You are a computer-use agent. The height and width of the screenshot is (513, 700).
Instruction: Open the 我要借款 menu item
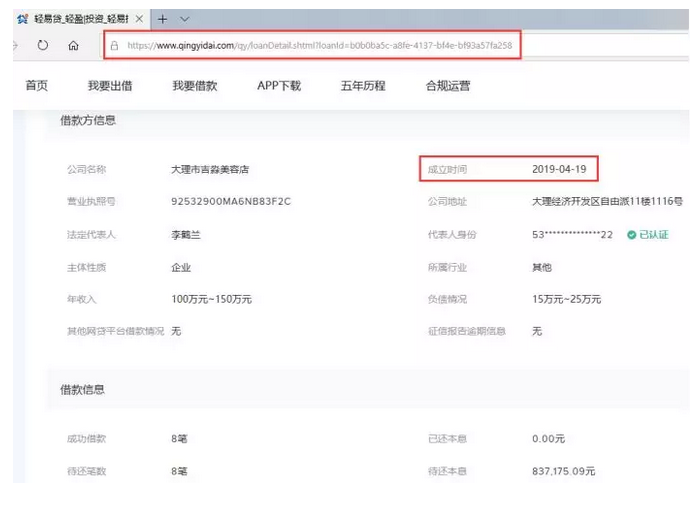click(x=195, y=85)
